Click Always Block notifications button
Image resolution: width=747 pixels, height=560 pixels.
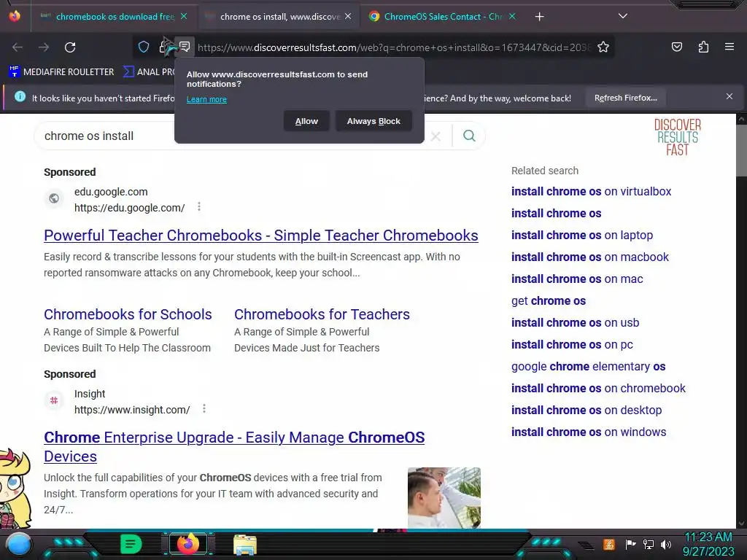pyautogui.click(x=373, y=121)
